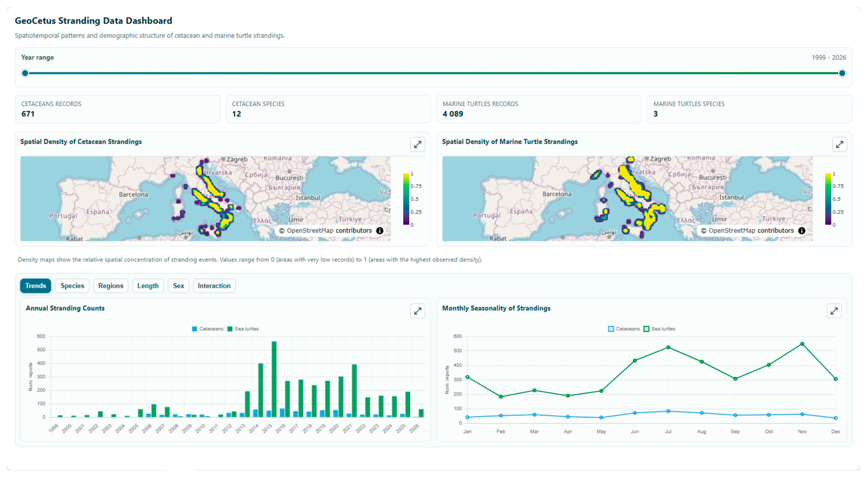
Task: Switch to the Species tab
Action: click(x=72, y=286)
